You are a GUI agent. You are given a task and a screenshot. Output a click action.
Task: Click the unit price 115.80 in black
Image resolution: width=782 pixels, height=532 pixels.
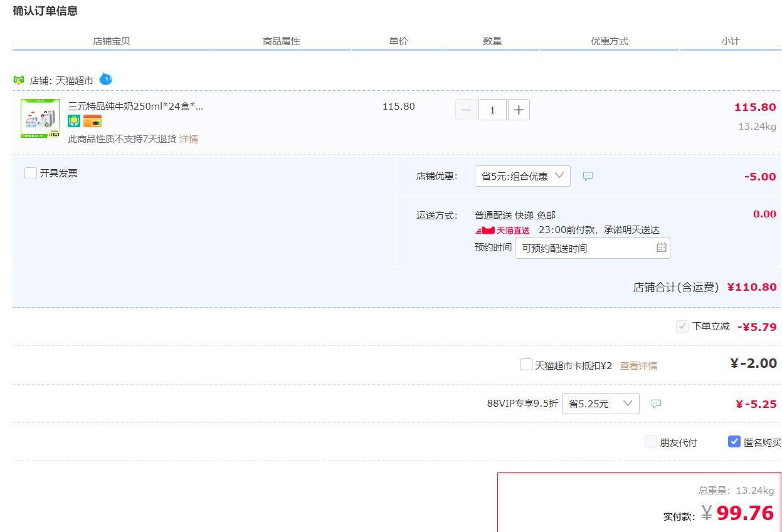pos(399,107)
